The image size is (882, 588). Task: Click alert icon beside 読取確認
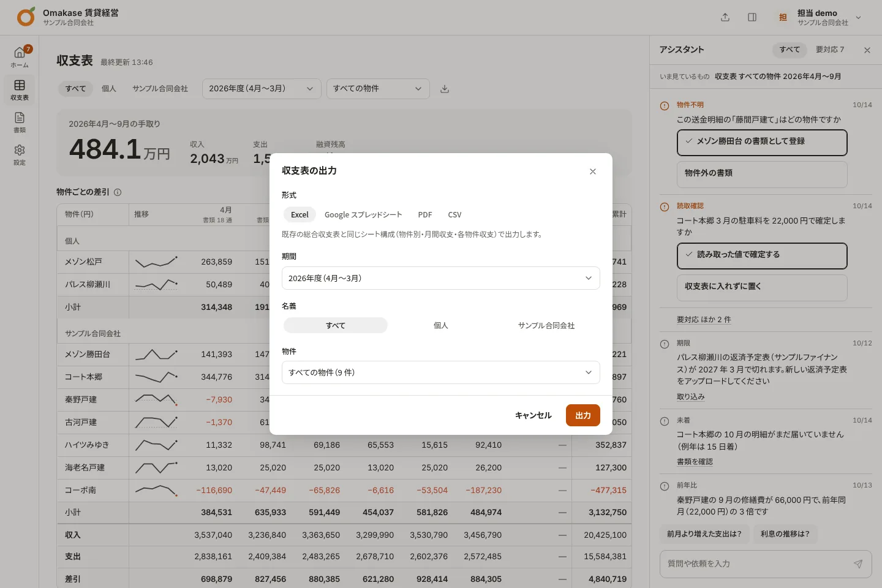pyautogui.click(x=665, y=207)
